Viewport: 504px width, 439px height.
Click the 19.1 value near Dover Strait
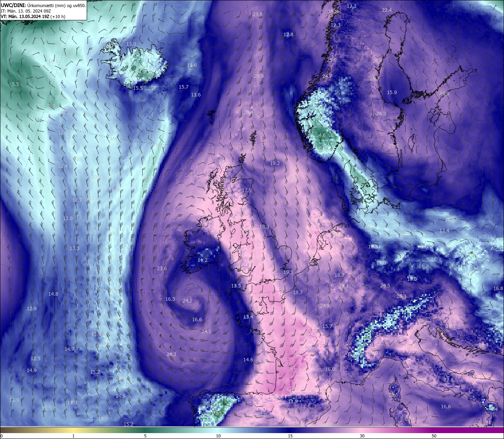[288, 272]
